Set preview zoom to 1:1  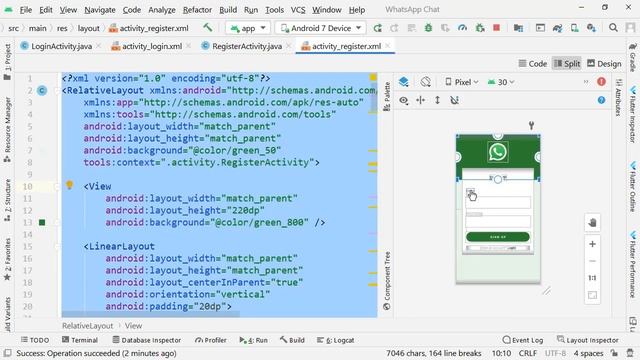tap(592, 278)
